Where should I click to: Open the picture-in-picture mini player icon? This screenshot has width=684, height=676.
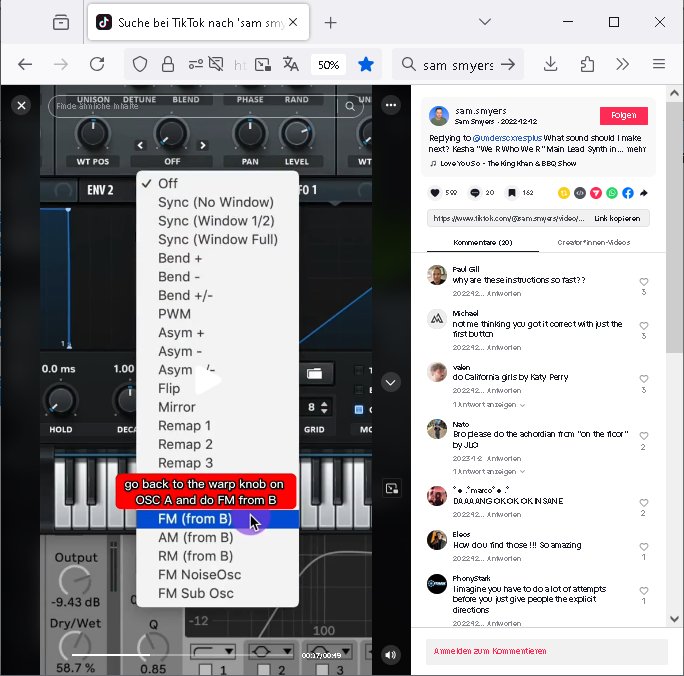(x=391, y=488)
